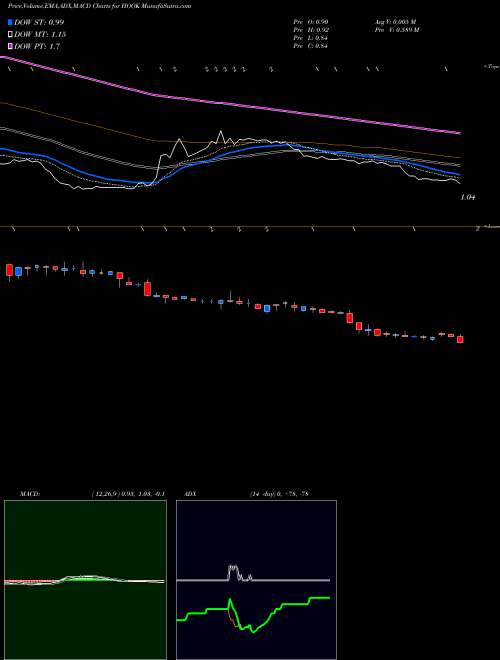Select the 'DOW PT: 1.7' legend text
Viewport: 500px width, 660px height.
point(37,46)
